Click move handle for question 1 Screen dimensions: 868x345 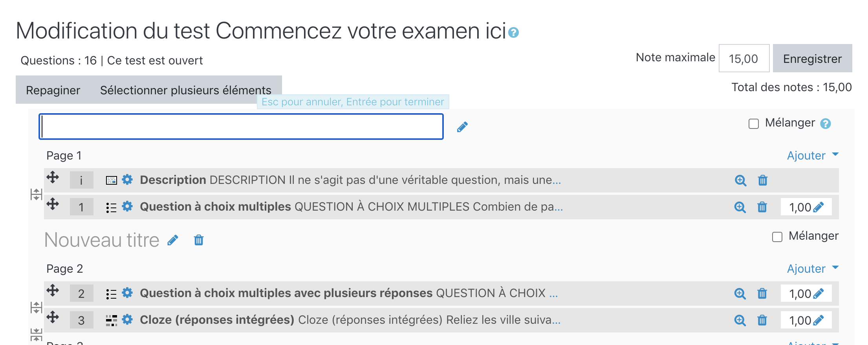53,204
